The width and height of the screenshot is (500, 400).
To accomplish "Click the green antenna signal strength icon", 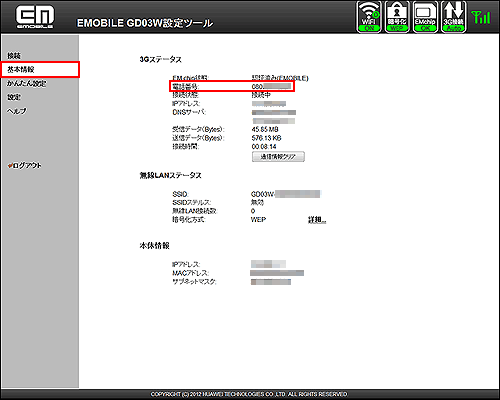I will [x=481, y=17].
